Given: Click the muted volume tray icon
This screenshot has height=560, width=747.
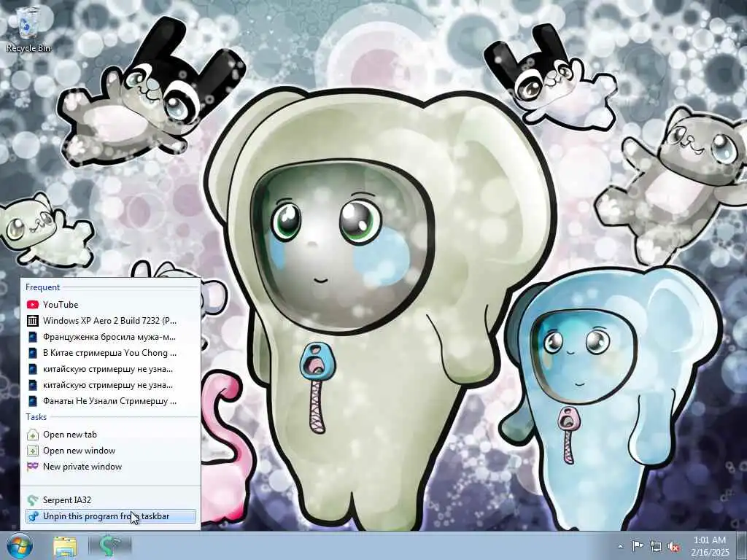Looking at the screenshot, I should pos(673,547).
